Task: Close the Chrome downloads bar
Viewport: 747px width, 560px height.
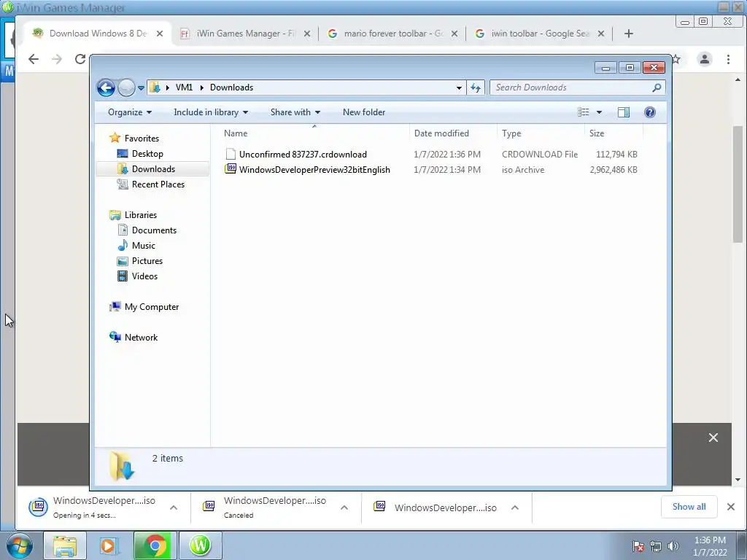Action: [x=730, y=507]
